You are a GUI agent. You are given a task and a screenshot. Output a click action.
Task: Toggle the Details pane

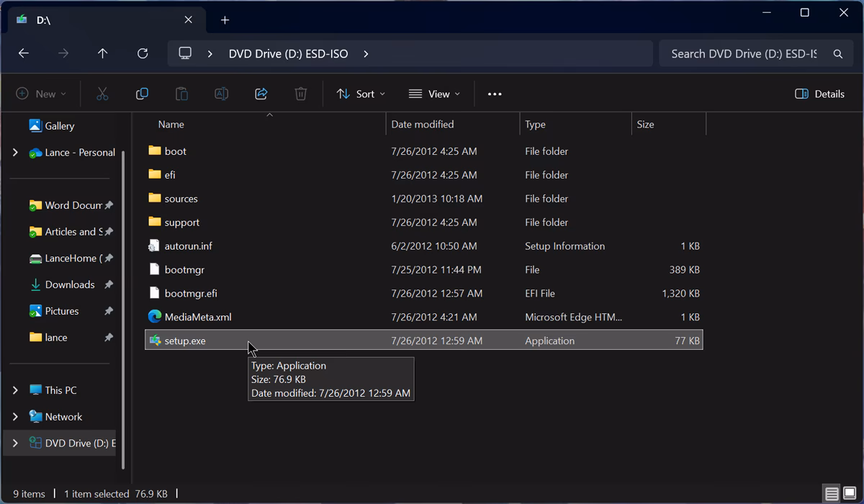[x=819, y=94]
